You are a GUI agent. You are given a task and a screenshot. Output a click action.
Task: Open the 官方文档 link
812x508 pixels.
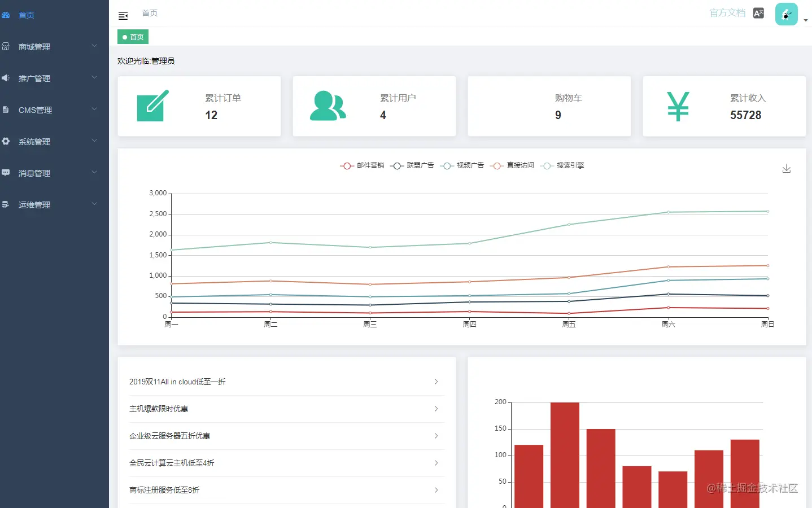point(727,13)
